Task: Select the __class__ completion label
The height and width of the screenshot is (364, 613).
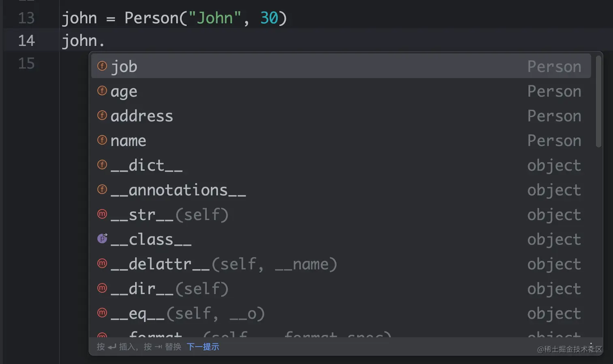Action: tap(151, 240)
